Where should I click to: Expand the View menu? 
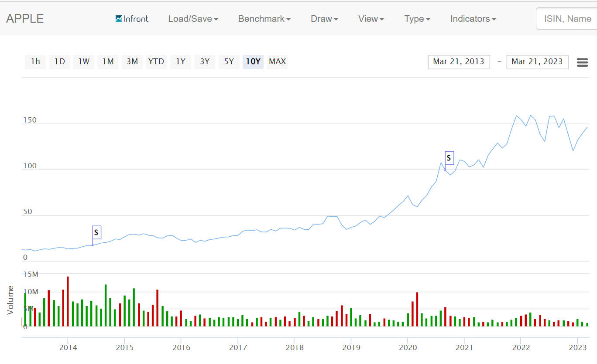(371, 19)
